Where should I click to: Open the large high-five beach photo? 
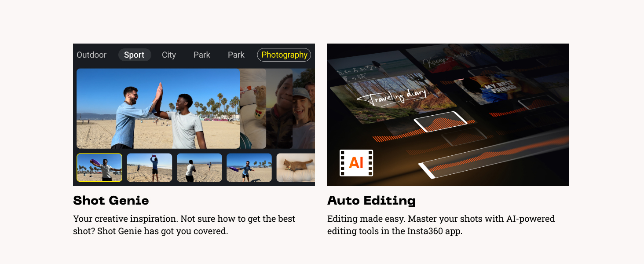coord(158,108)
